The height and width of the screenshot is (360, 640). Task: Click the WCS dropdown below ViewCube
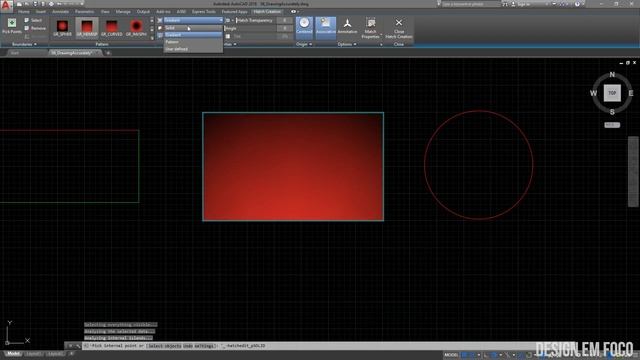click(x=612, y=125)
